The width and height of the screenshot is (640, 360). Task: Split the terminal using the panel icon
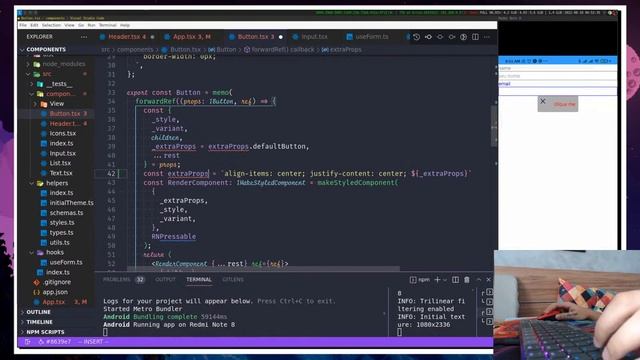(456, 280)
